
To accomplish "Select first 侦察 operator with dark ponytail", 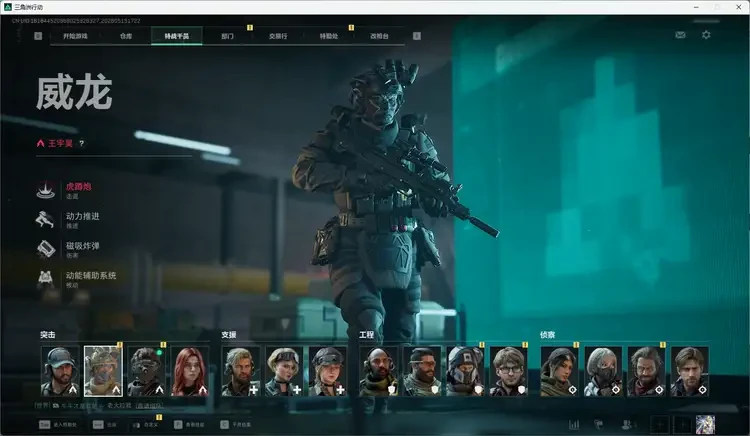I will pyautogui.click(x=560, y=371).
